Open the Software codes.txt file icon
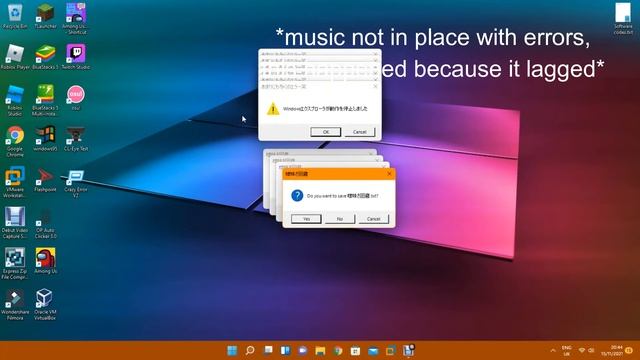This screenshot has height=360, width=640. [x=623, y=19]
